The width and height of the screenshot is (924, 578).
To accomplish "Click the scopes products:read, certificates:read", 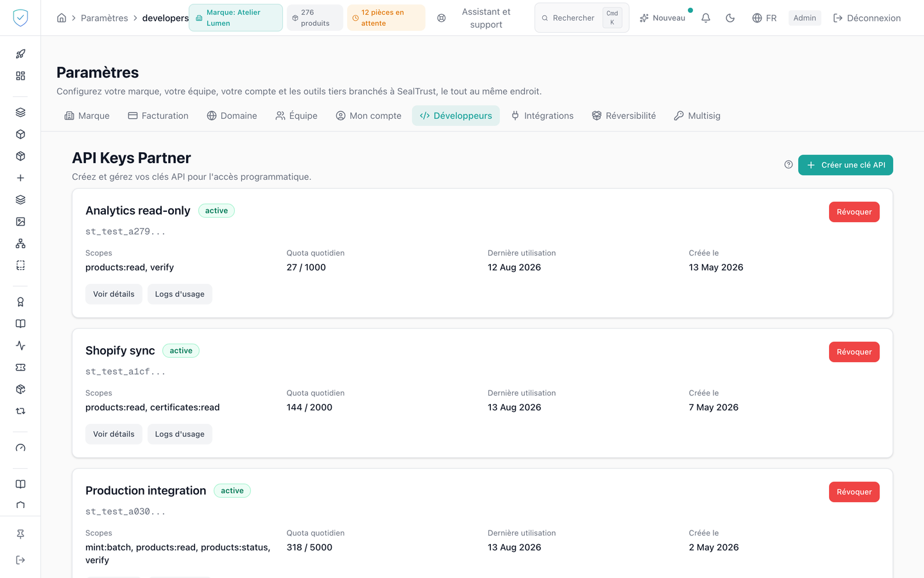I will (153, 407).
